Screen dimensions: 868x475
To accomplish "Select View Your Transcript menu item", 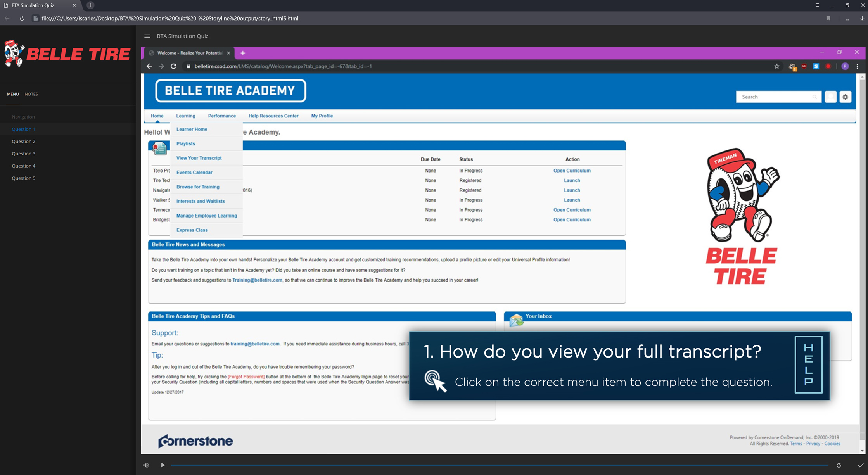I will [x=199, y=158].
